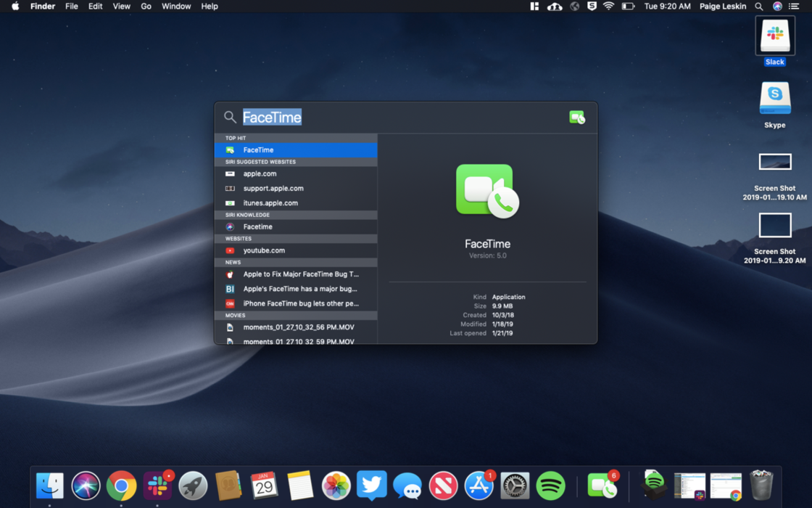Open the Apple menu
Image resolution: width=812 pixels, height=508 pixels.
15,7
